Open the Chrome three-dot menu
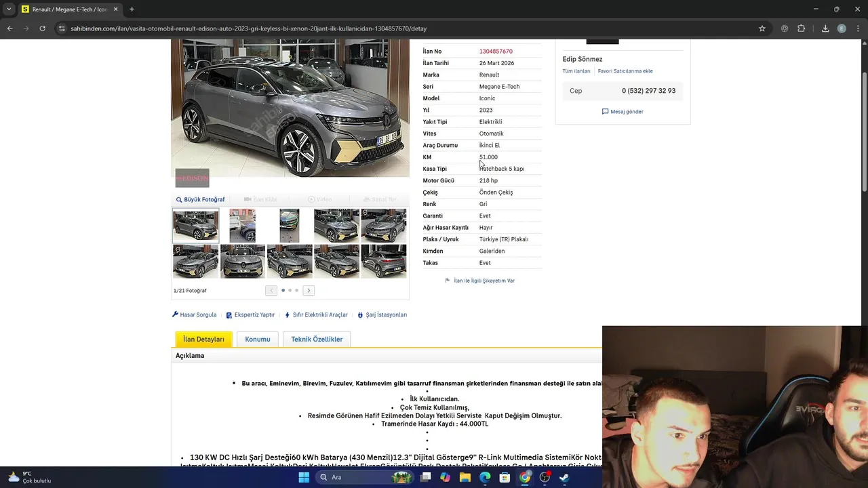This screenshot has height=488, width=868. 858,28
